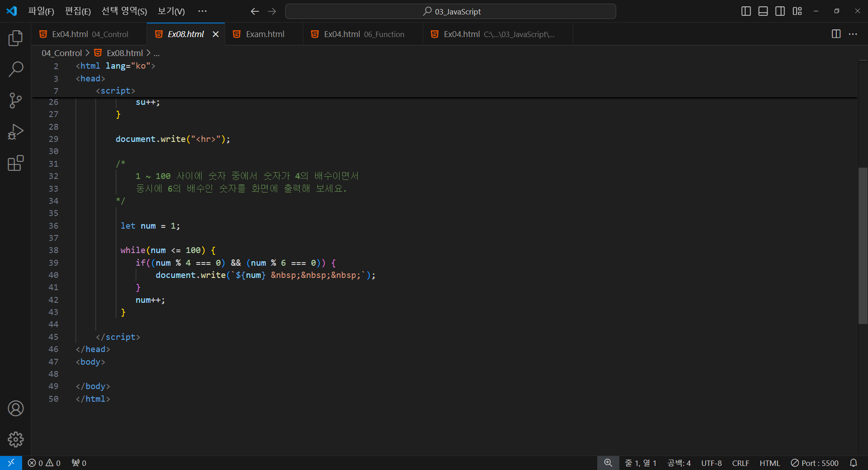Open the editor More Actions ellipsis

pyautogui.click(x=853, y=34)
